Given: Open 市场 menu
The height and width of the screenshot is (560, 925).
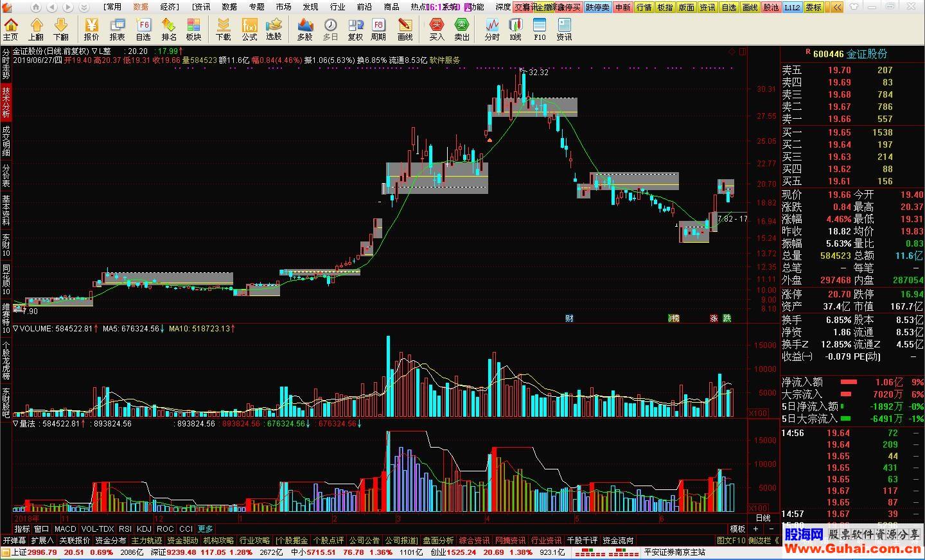Looking at the screenshot, I should click(283, 7).
